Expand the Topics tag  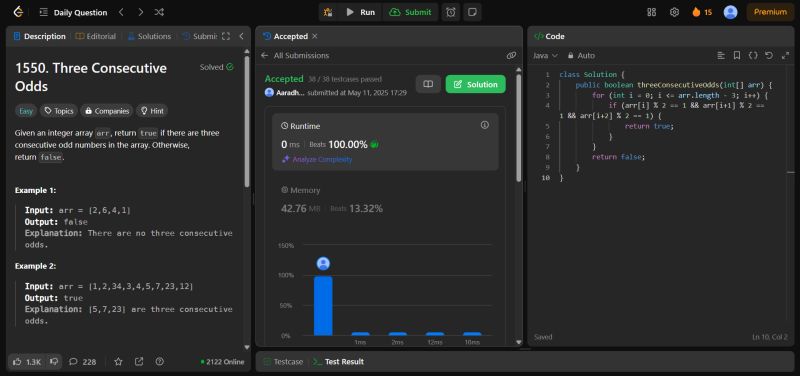click(59, 111)
